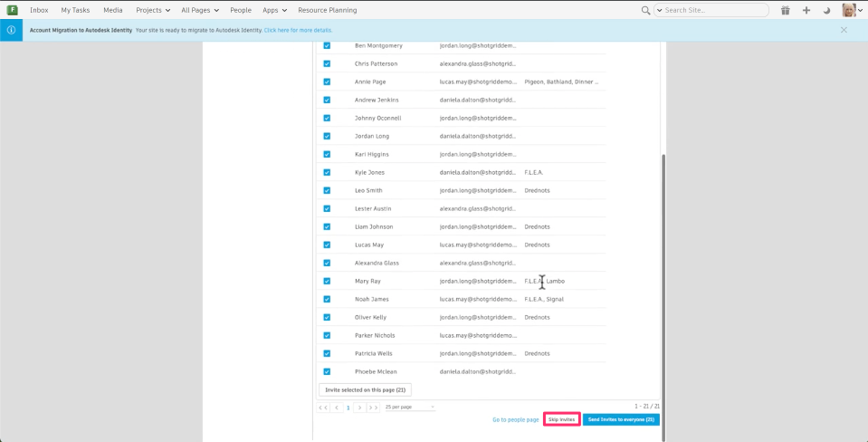
Task: Uncheck the Annie Page checkbox
Action: pyautogui.click(x=327, y=82)
